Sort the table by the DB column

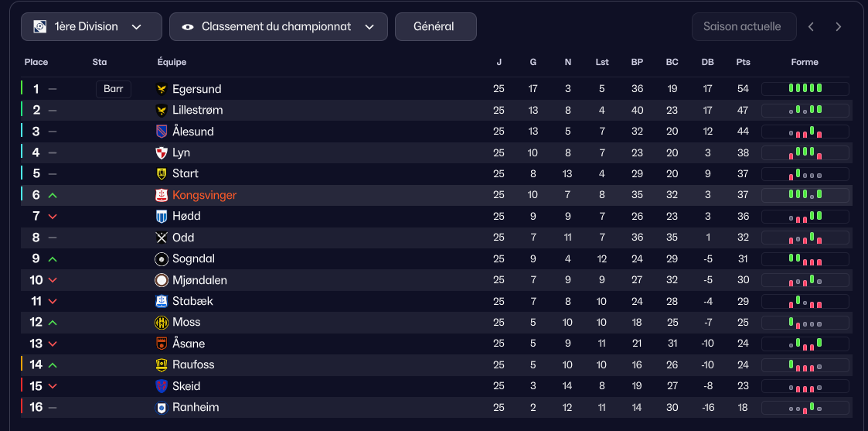point(707,62)
